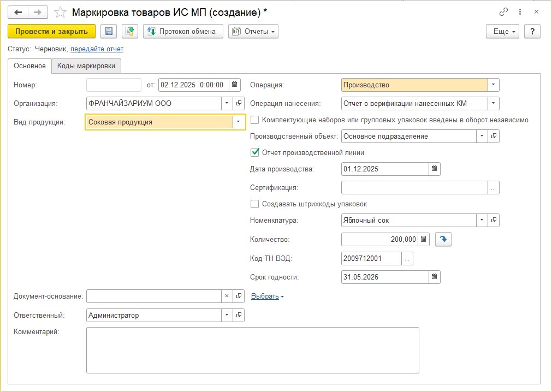Toggle Отчет производственной линии checkbox

(254, 153)
